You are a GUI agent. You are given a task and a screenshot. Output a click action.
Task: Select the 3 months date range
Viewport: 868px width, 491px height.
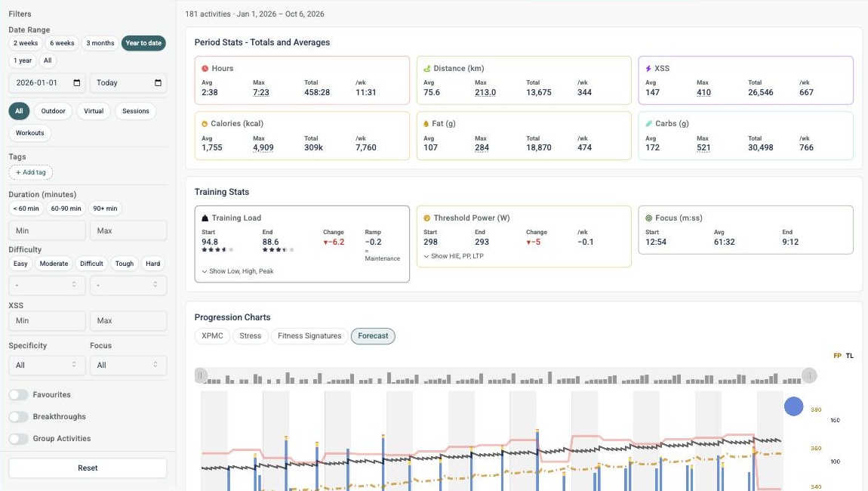[x=100, y=43]
